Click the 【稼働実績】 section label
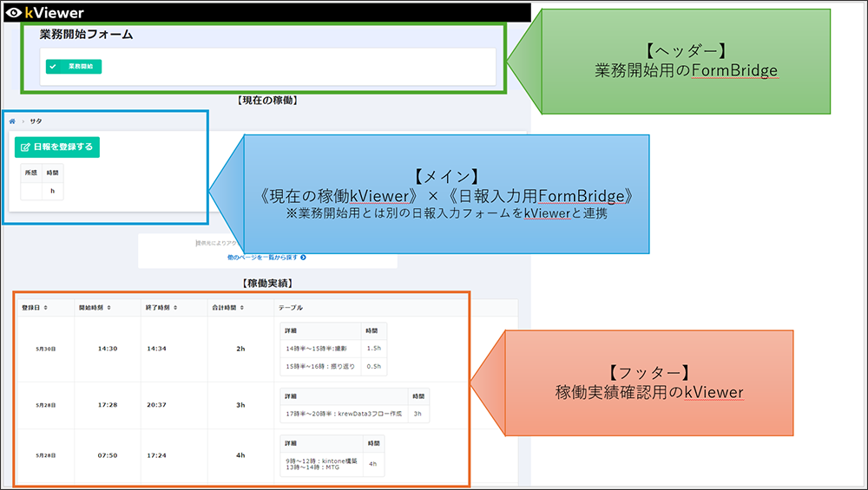The image size is (868, 490). [268, 284]
